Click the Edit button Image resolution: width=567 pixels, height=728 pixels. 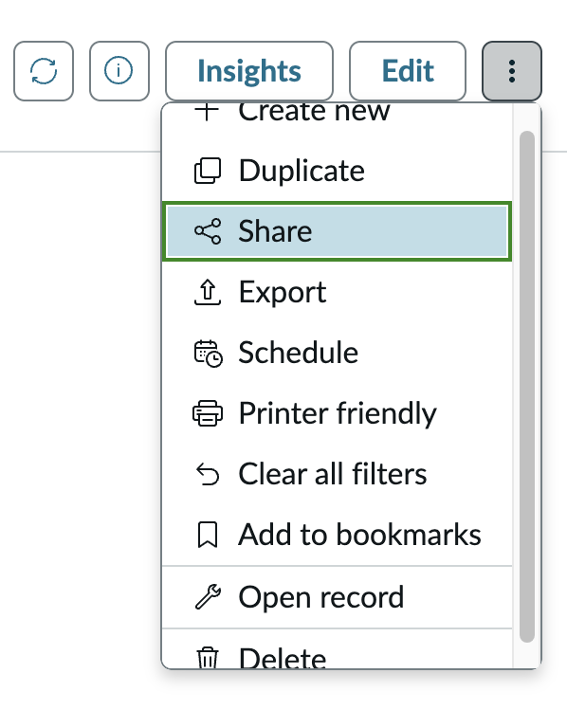pyautogui.click(x=408, y=71)
